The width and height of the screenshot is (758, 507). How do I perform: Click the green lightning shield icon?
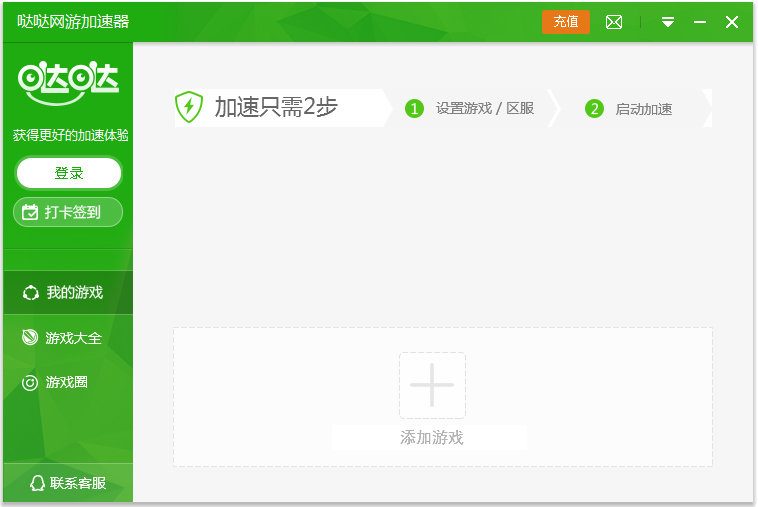tap(189, 107)
